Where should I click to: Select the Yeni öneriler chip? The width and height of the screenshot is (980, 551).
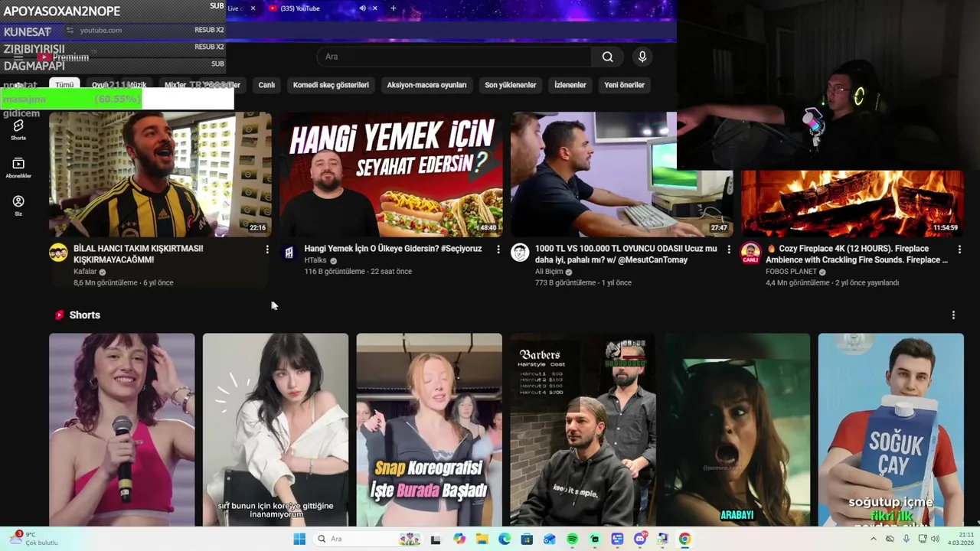[624, 85]
